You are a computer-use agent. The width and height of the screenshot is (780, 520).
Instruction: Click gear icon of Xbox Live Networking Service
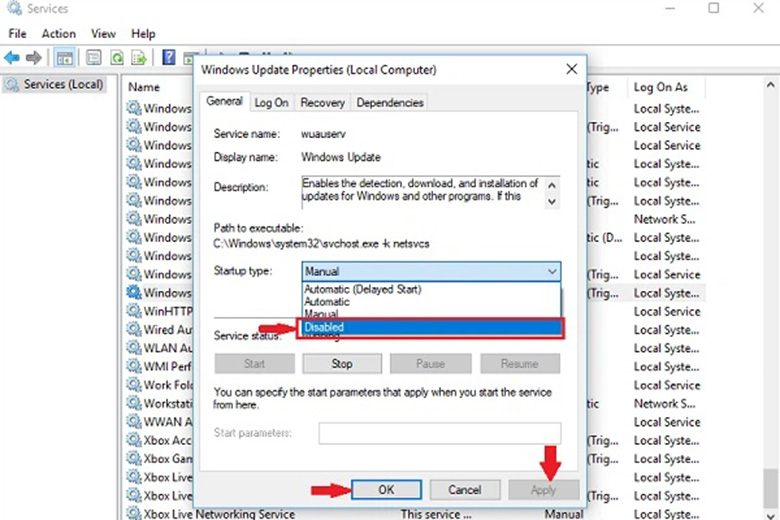pos(133,513)
